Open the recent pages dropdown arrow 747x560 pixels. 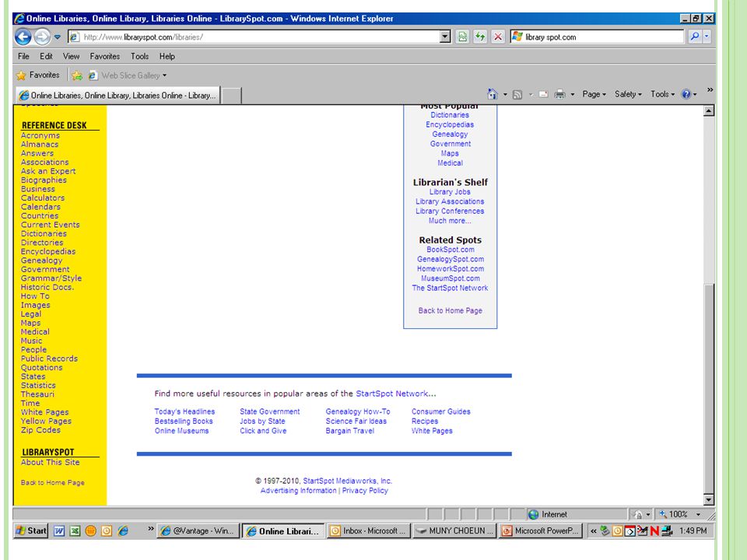click(x=57, y=37)
